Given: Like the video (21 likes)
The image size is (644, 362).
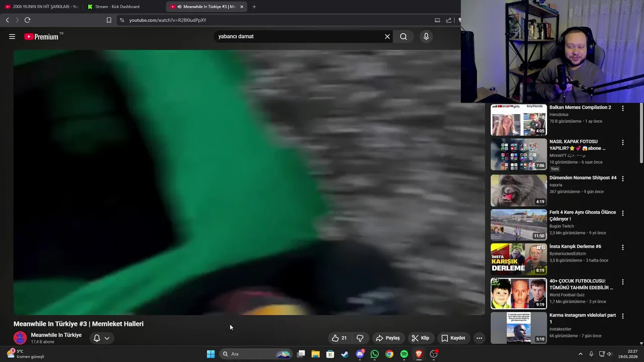Looking at the screenshot, I should click(x=339, y=338).
